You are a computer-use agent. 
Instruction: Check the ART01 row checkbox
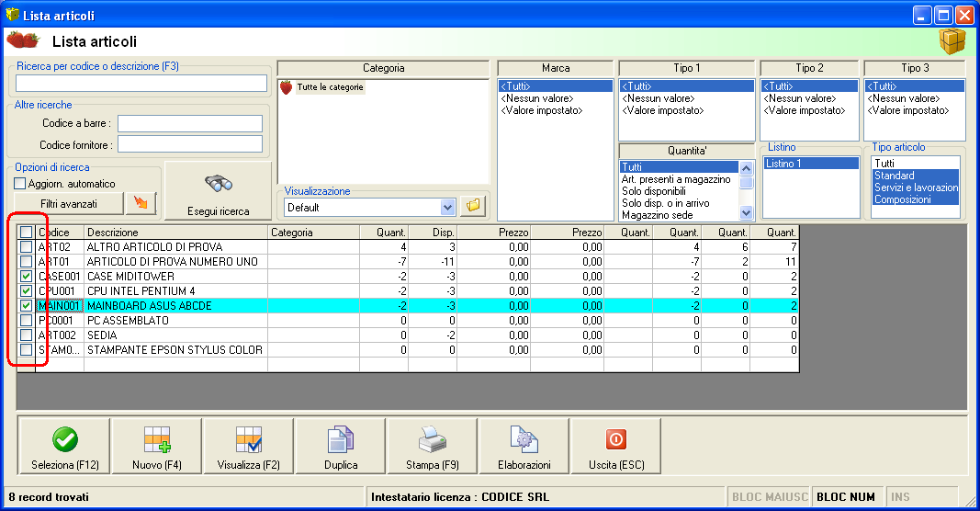26,261
